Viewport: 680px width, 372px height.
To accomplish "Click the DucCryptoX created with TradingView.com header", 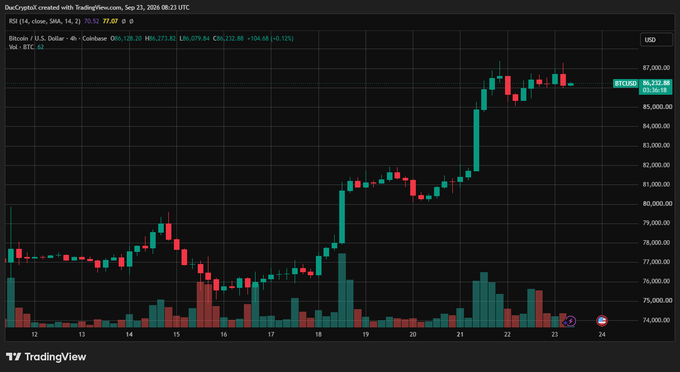I will (x=97, y=7).
